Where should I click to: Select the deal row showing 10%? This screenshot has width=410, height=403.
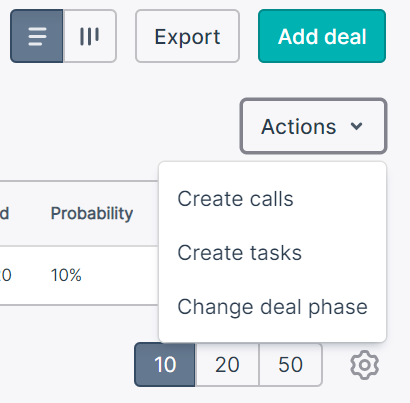tap(79, 275)
